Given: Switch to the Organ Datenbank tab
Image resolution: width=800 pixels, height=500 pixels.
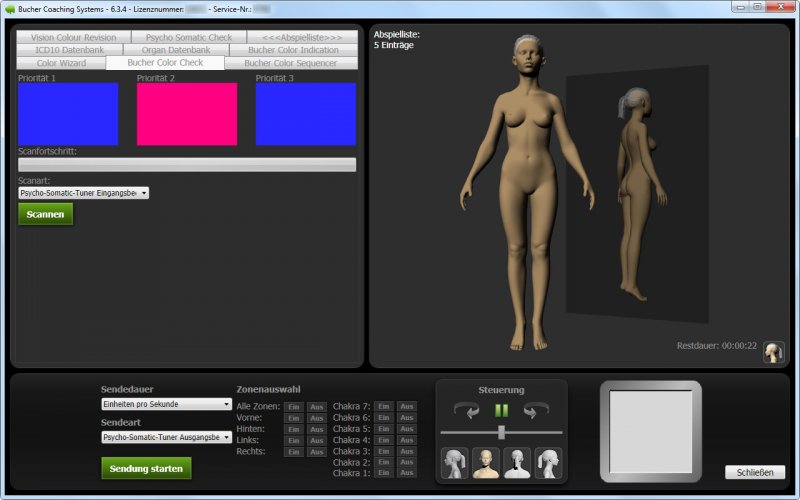Looking at the screenshot, I should (x=176, y=50).
